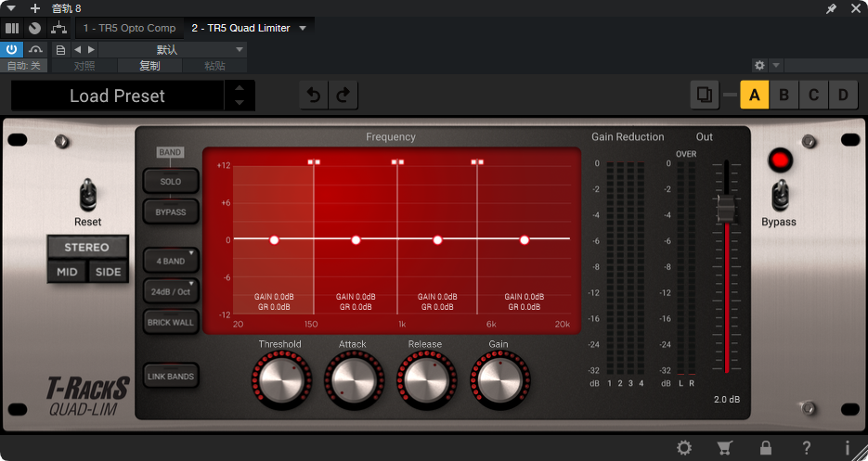Undo the last change with the undo arrow
Viewport: 868px width, 461px height.
(314, 96)
